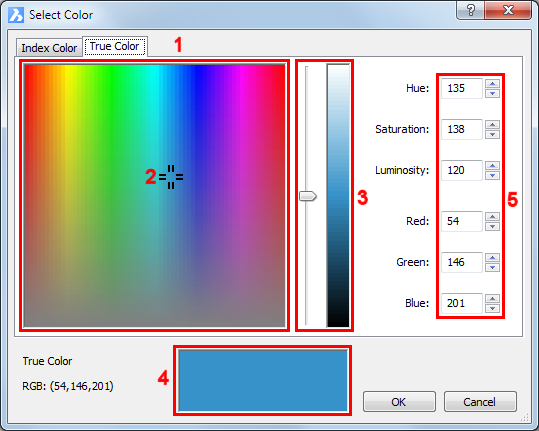The width and height of the screenshot is (539, 431).
Task: Increase the Green value spinner
Action: (492, 257)
